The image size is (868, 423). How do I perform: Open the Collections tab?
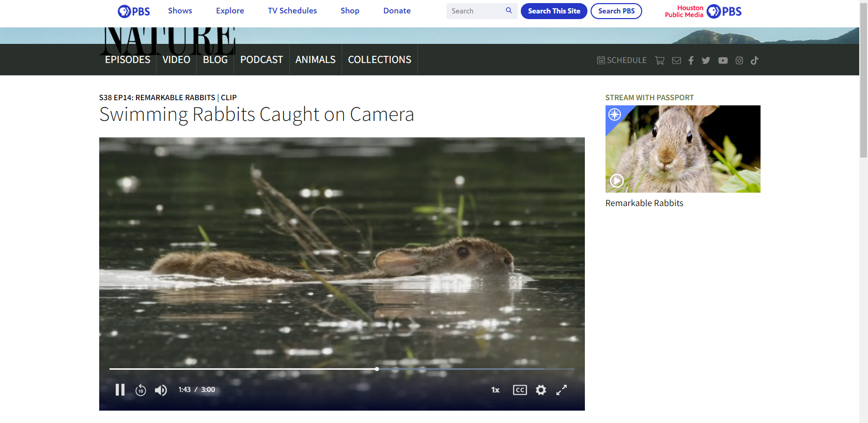click(380, 60)
